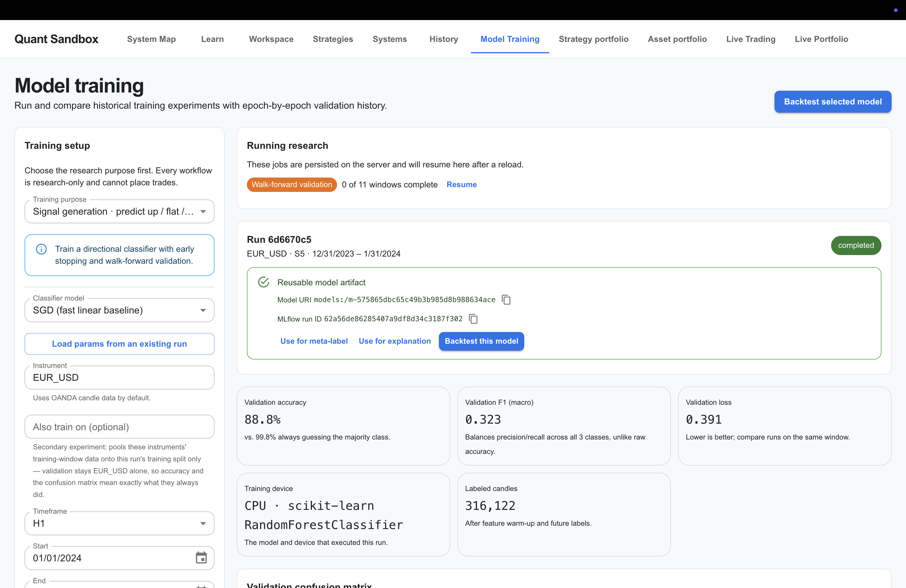906x588 pixels.
Task: Click the Validation loss 0.391 value
Action: (x=703, y=419)
